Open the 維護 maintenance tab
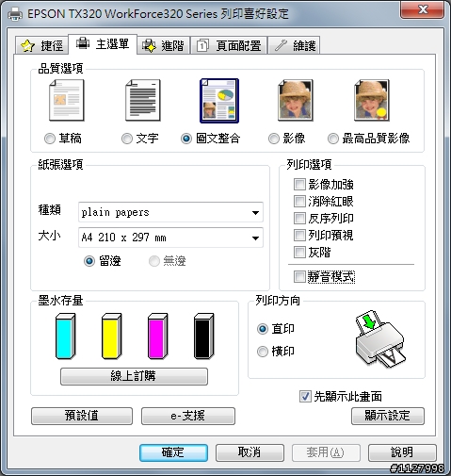 tap(294, 46)
